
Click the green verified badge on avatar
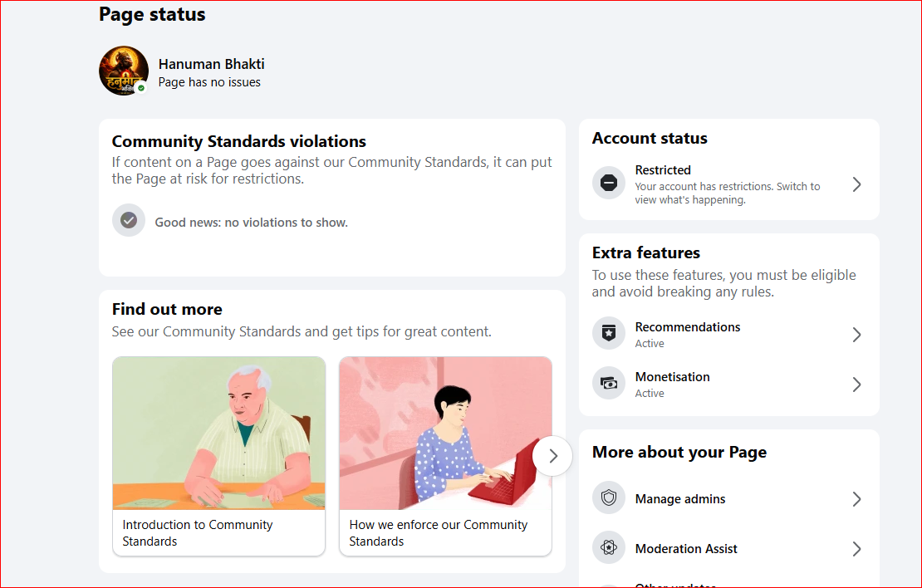[141, 88]
